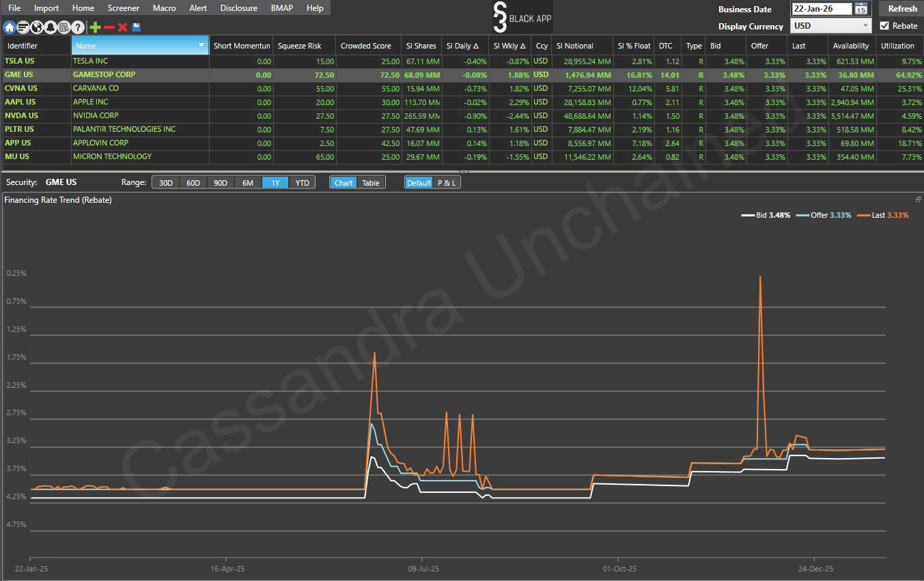The image size is (924, 581).
Task: Click the globe icon in the toolbar
Action: point(36,27)
